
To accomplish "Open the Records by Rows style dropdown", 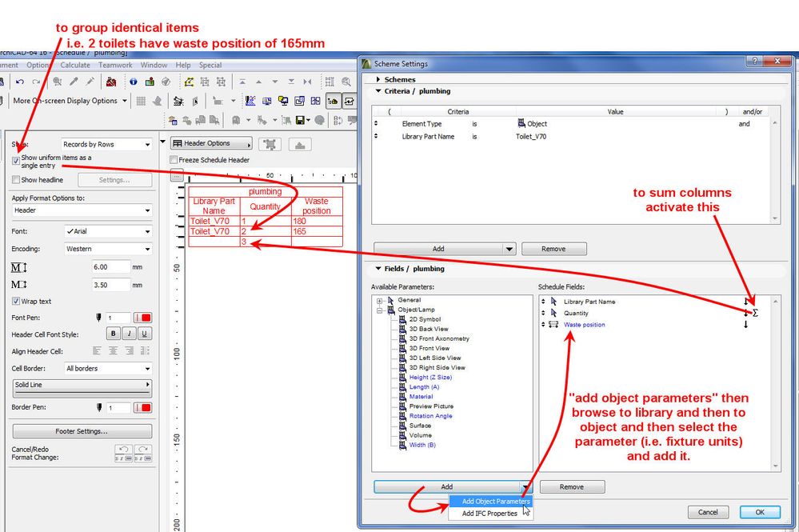I will (x=106, y=144).
